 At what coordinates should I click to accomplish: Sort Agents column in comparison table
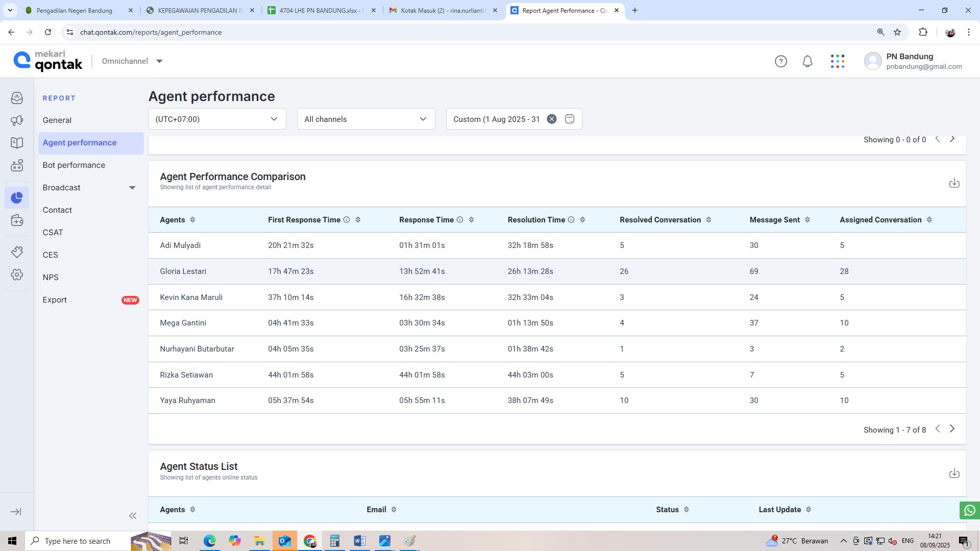pyautogui.click(x=192, y=220)
